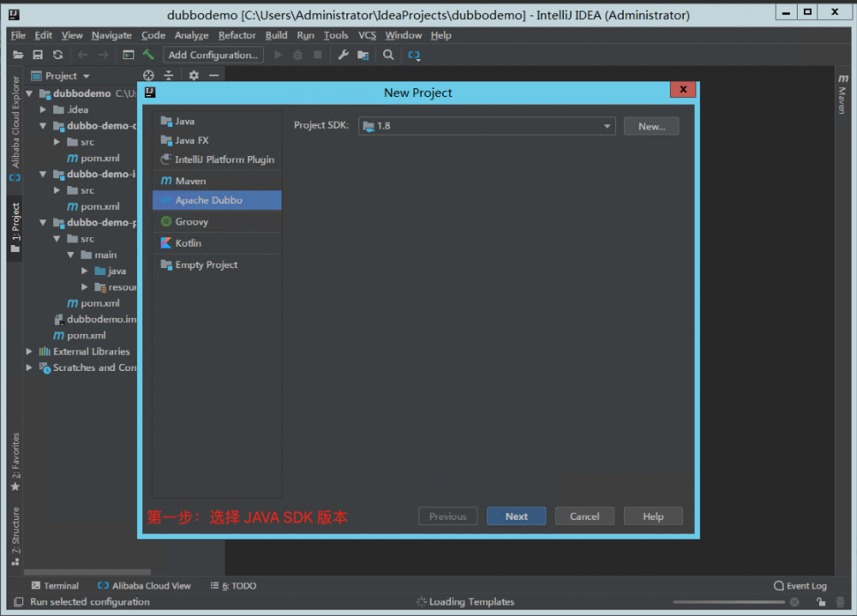Click the Alibaba Cloud toolbar icon
Viewport: 857px width, 616px height.
click(414, 55)
